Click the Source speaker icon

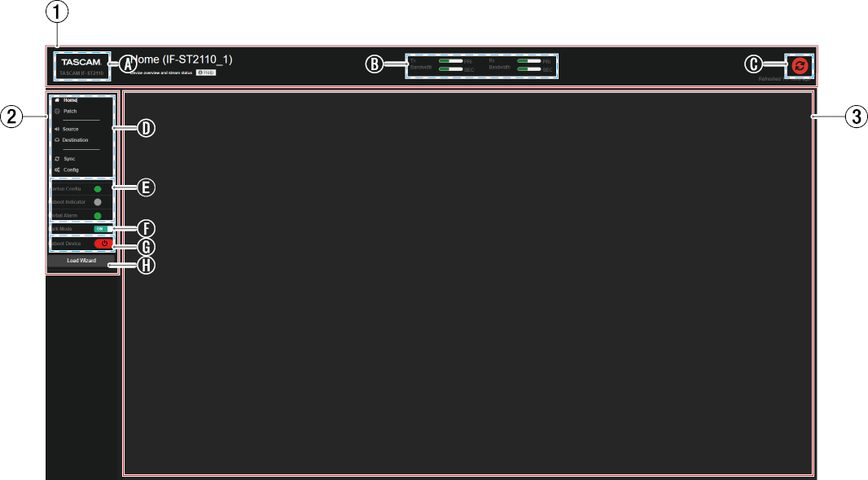coord(57,129)
